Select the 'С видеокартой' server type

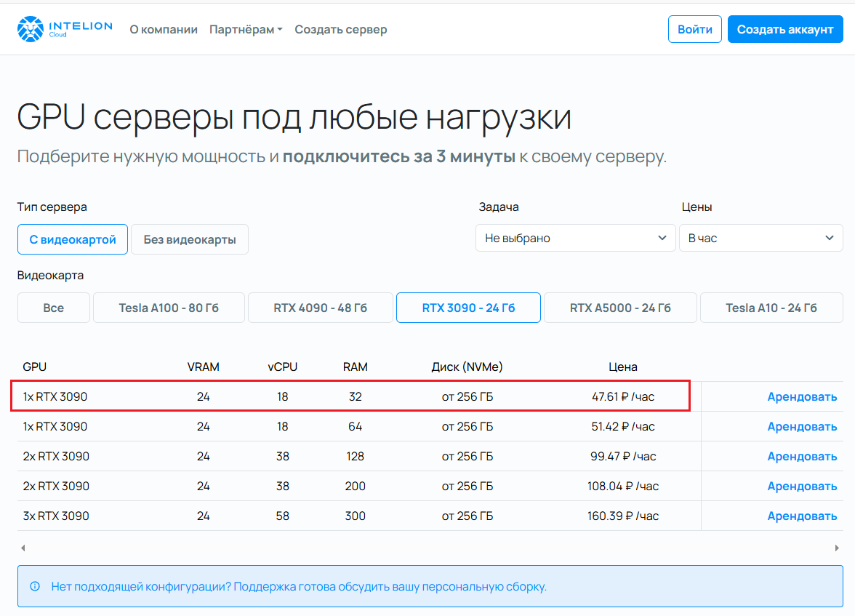point(73,239)
